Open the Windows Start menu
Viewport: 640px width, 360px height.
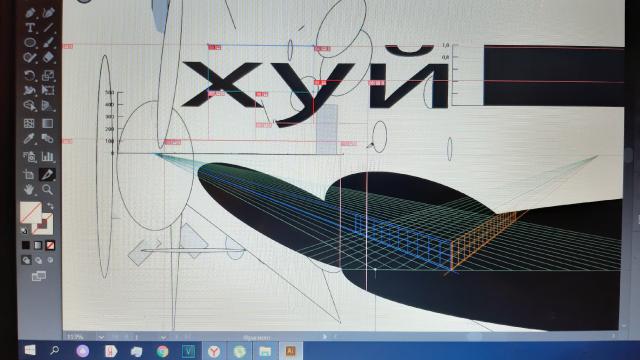pyautogui.click(x=30, y=350)
